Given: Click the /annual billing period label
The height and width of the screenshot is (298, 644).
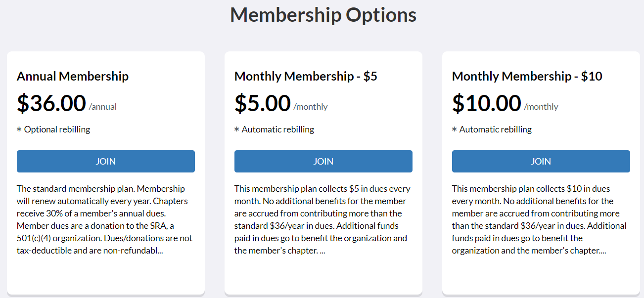Looking at the screenshot, I should pos(103,107).
